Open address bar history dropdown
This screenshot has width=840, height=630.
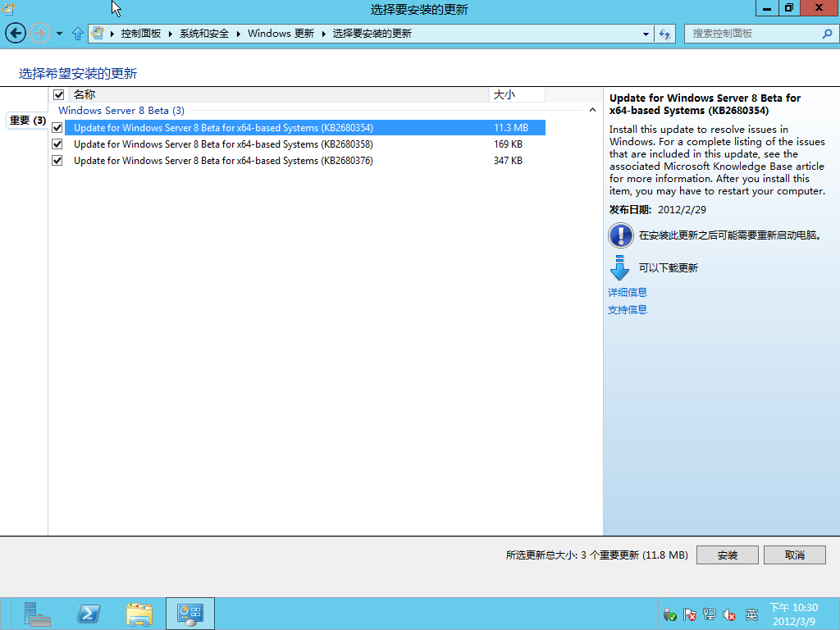pos(646,34)
